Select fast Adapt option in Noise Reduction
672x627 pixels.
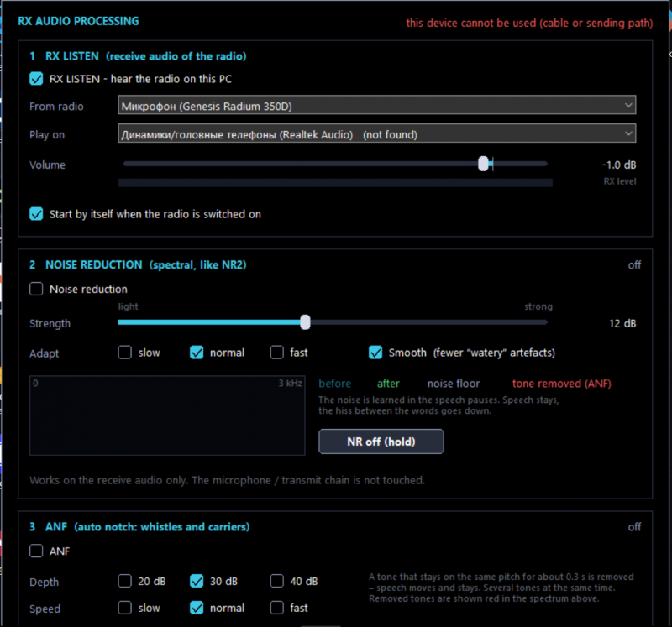pos(277,353)
